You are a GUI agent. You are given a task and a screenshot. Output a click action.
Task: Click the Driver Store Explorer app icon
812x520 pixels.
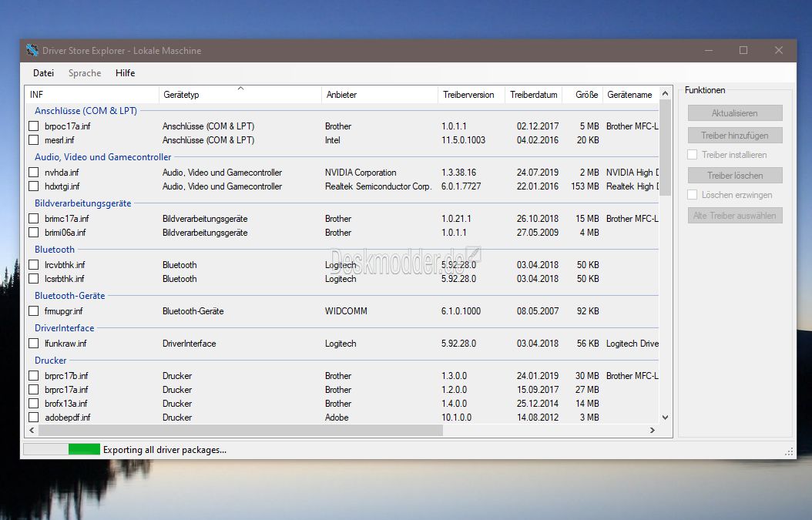[x=32, y=50]
